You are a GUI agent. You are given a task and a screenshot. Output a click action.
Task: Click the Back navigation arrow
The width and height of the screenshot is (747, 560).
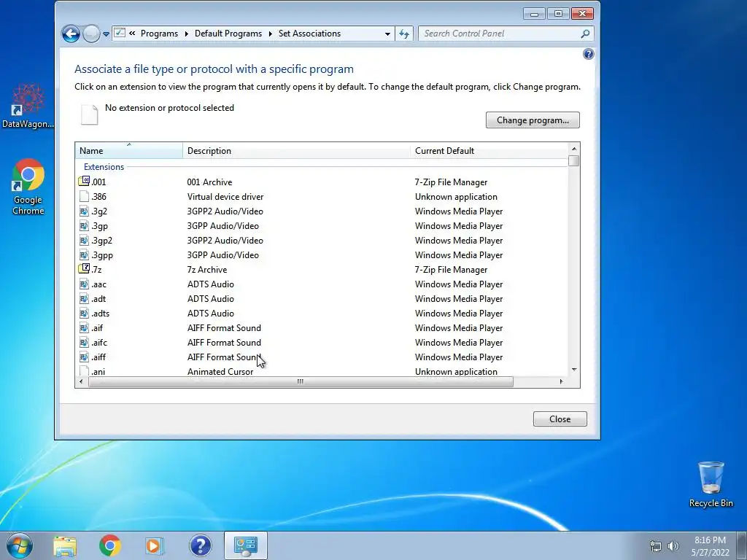pos(71,34)
